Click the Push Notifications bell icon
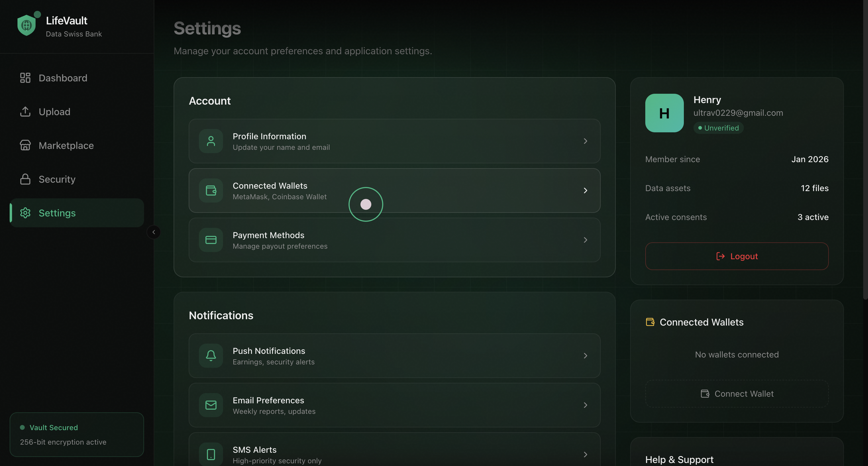 (211, 356)
